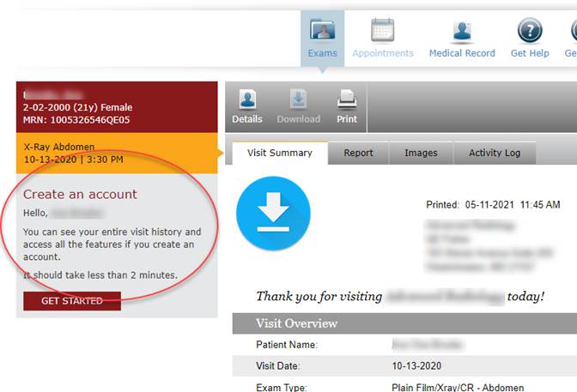
Task: Switch to the Report tab
Action: pos(358,153)
